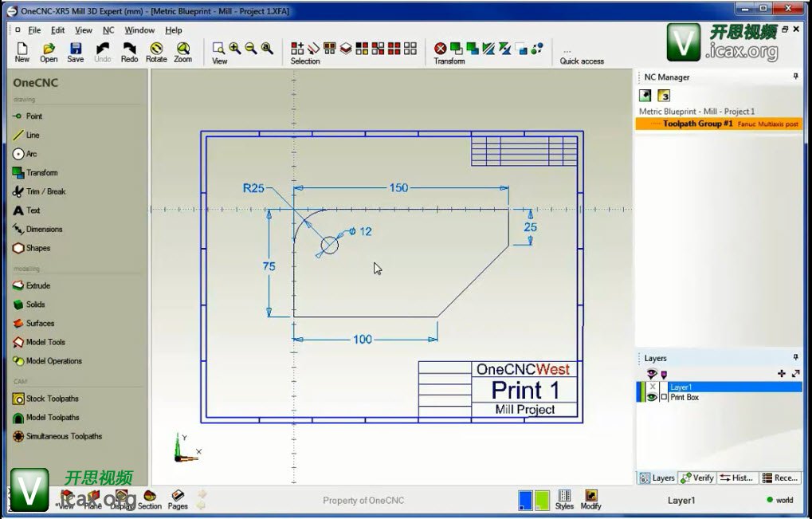Image resolution: width=812 pixels, height=519 pixels.
Task: Open the Extrude modelling tool
Action: pos(31,285)
